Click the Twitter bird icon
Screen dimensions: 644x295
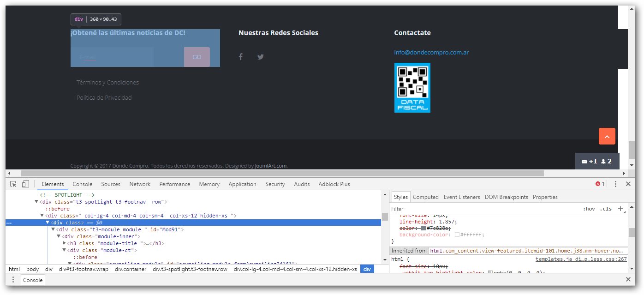(261, 57)
